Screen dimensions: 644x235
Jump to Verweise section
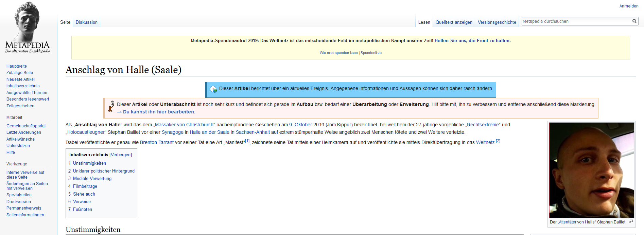[82, 202]
